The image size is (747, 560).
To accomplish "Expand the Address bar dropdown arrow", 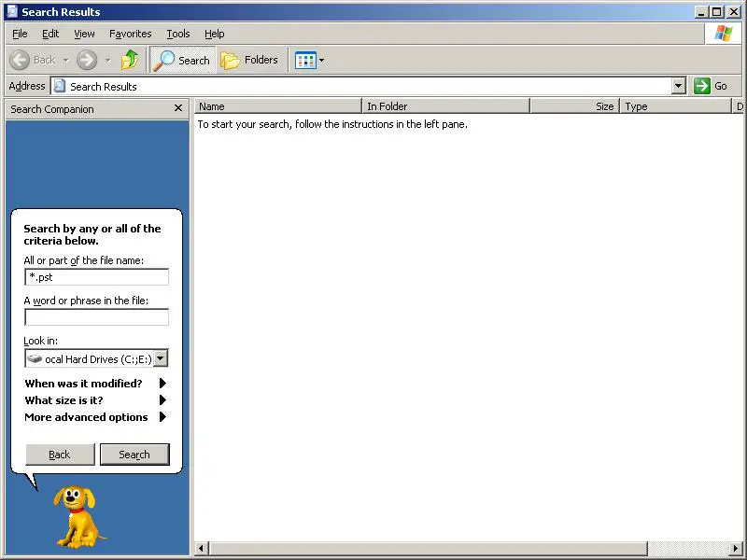I will (679, 86).
